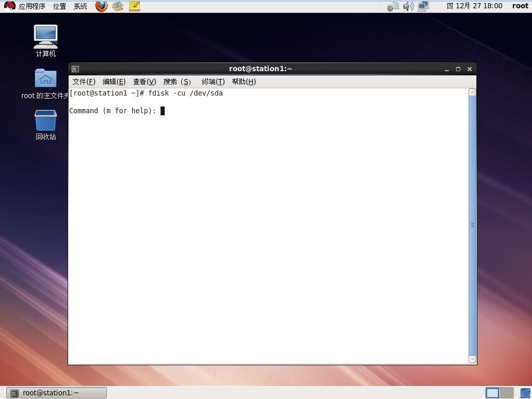Click the text "fdisk -cu /dev/sda" in the terminal

(x=185, y=94)
